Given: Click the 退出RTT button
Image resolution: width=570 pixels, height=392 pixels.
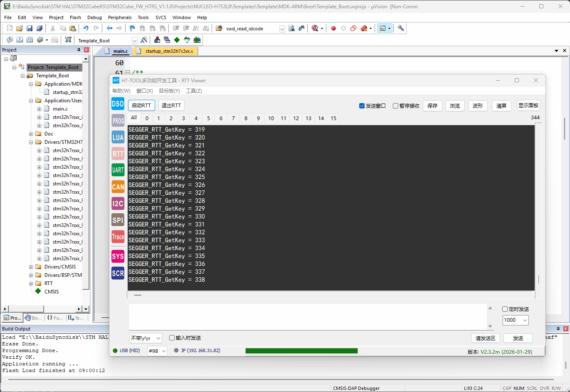Looking at the screenshot, I should [171, 105].
